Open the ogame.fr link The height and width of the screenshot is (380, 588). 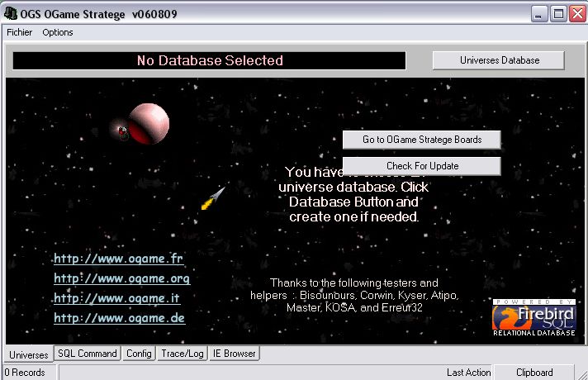(118, 259)
